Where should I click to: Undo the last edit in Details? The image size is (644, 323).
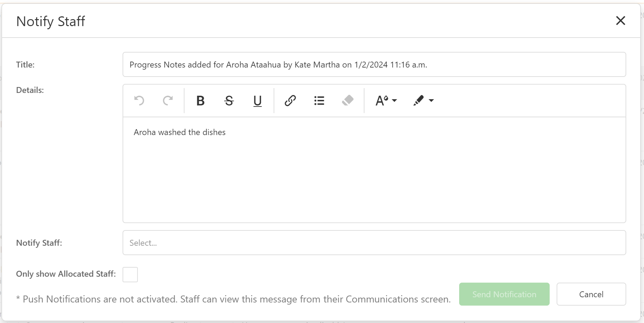139,101
